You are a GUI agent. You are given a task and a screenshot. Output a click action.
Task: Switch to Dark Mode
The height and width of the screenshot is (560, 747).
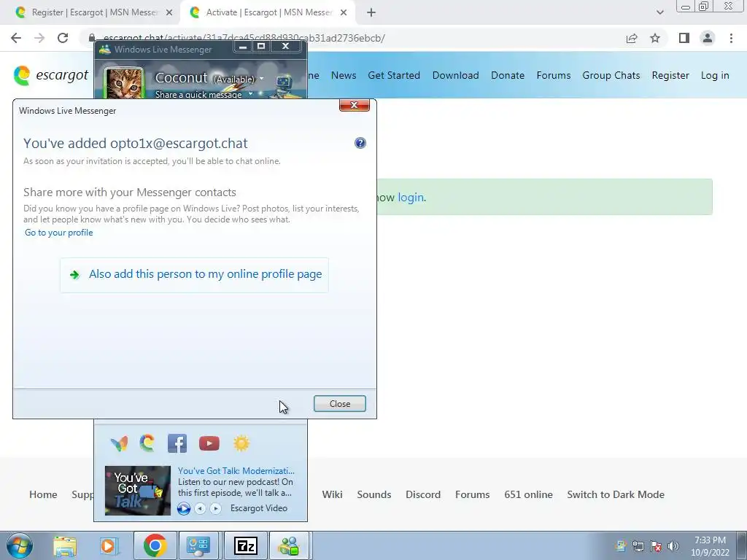(x=616, y=494)
